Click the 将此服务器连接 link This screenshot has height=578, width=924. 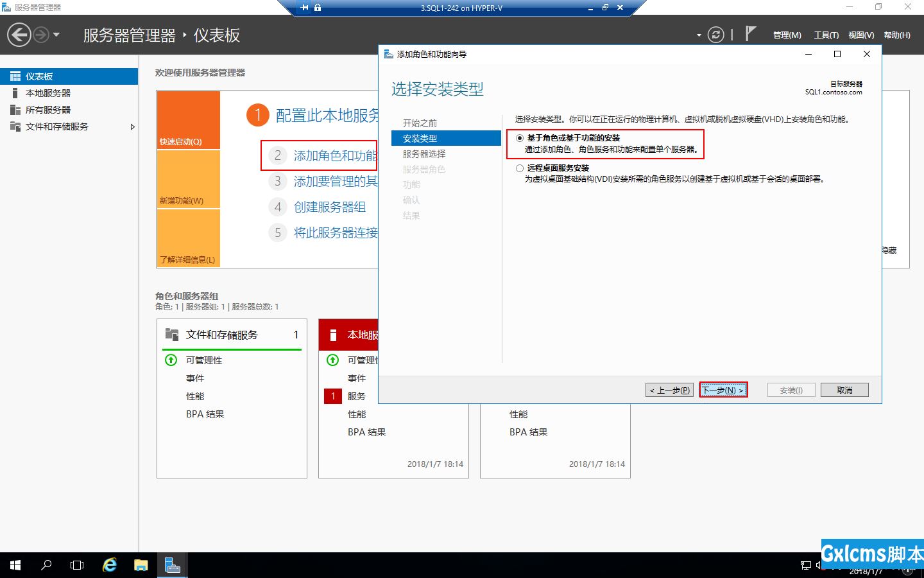pyautogui.click(x=336, y=232)
